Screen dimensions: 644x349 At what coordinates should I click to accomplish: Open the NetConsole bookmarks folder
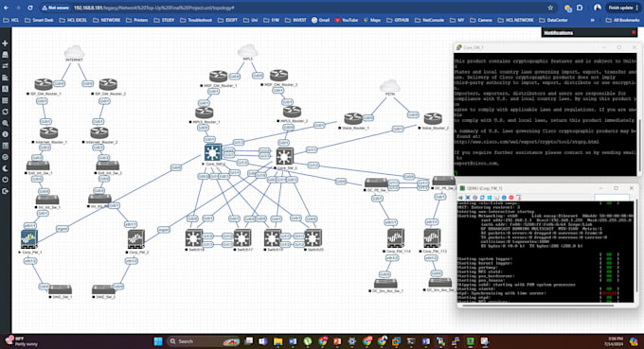[x=430, y=20]
